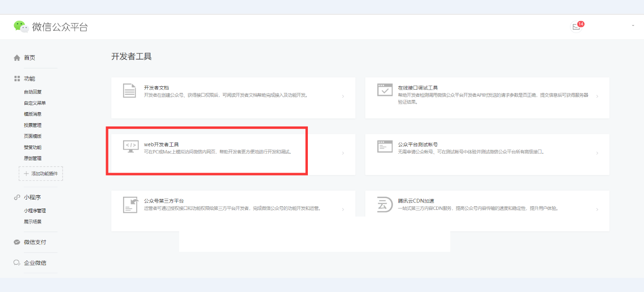The height and width of the screenshot is (292, 644).
Task: Click the share document icon of 公众号第三方平台
Action: click(x=130, y=205)
